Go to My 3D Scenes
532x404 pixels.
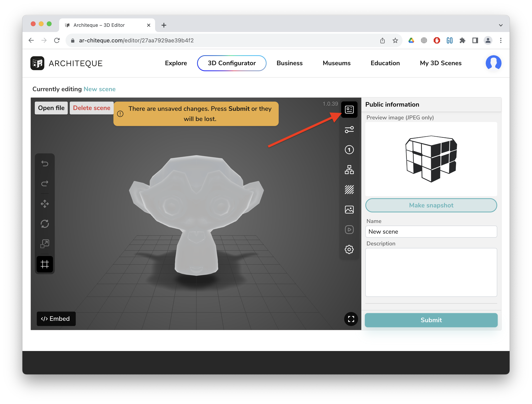tap(440, 63)
